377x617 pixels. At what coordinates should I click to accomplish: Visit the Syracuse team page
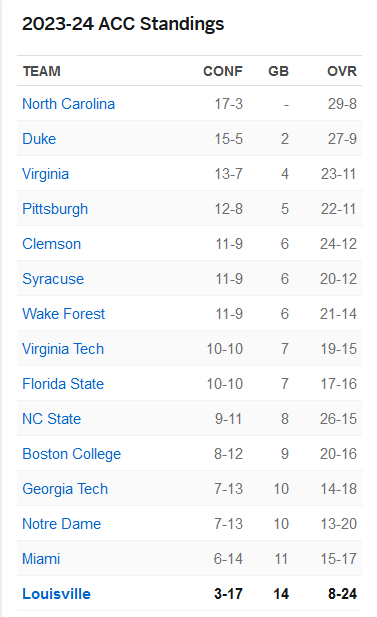[x=53, y=279]
